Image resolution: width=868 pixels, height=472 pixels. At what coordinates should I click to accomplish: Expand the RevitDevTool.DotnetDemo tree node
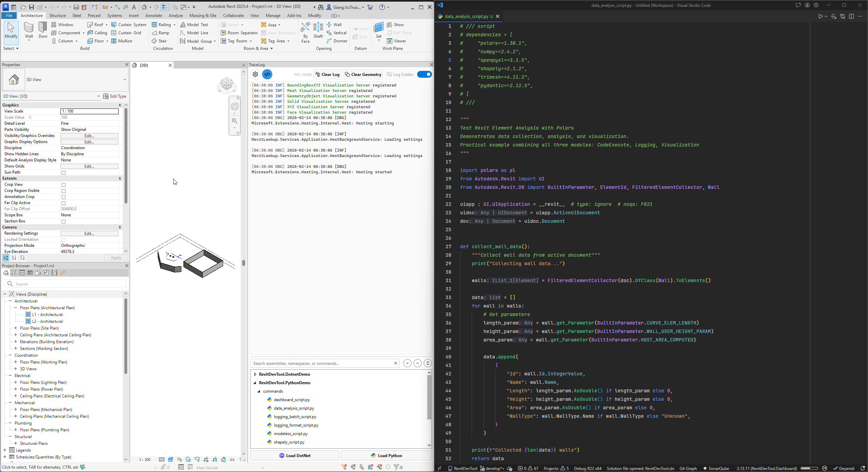(x=255, y=374)
